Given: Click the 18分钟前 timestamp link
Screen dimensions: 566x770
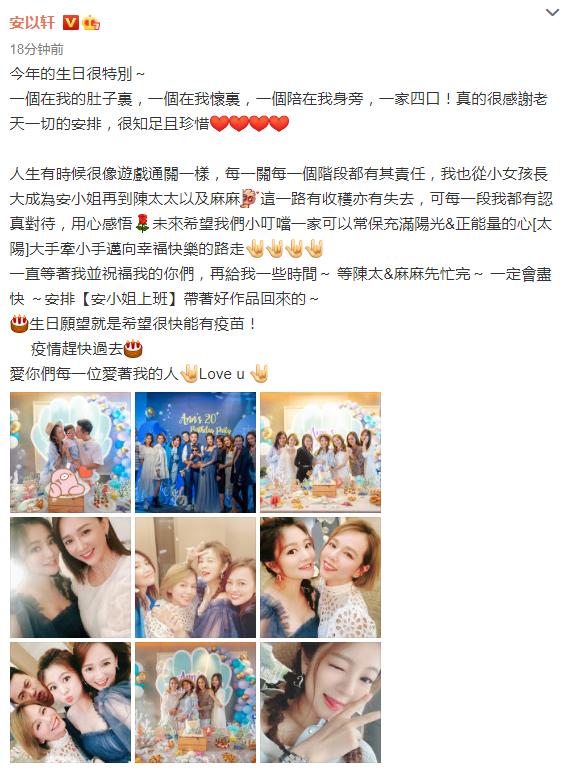Looking at the screenshot, I should (x=37, y=49).
